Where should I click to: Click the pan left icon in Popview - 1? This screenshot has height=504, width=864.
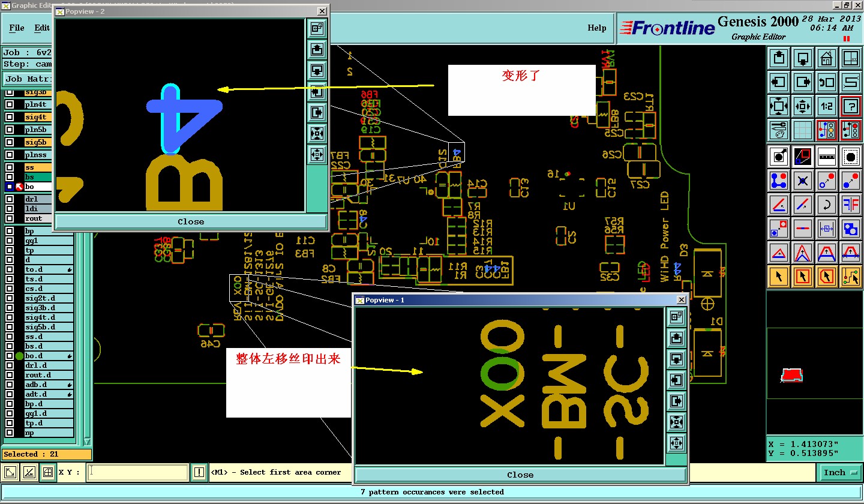(x=677, y=380)
